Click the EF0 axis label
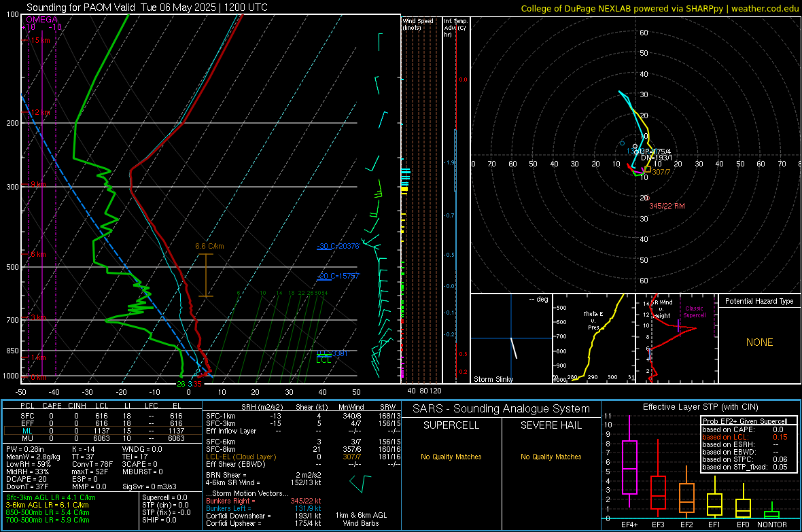 pos(743,525)
